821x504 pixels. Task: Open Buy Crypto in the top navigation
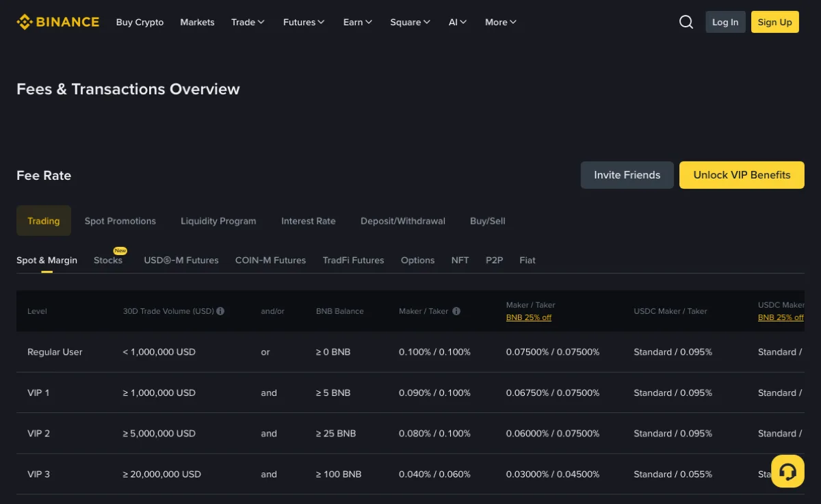140,22
